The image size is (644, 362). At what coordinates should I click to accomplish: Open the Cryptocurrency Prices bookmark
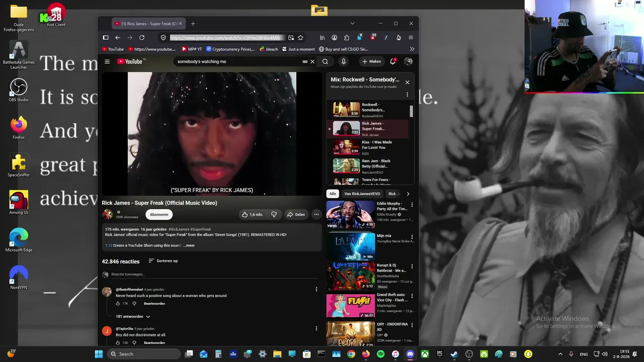[230, 49]
